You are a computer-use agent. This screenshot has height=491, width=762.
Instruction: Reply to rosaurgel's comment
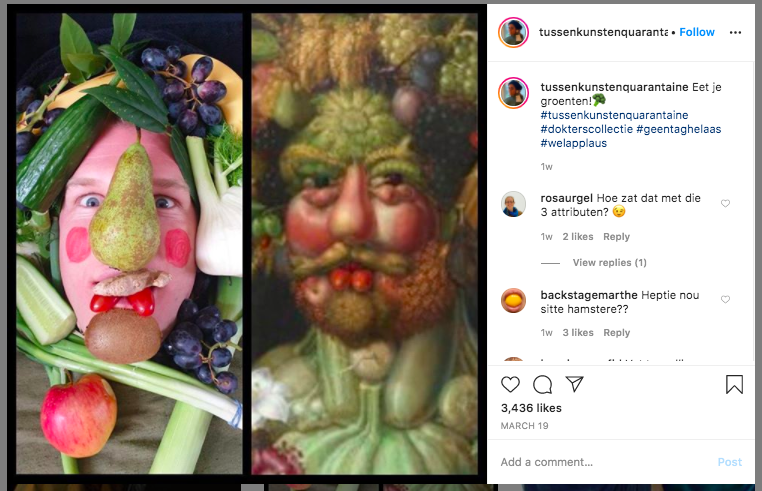[x=617, y=237]
